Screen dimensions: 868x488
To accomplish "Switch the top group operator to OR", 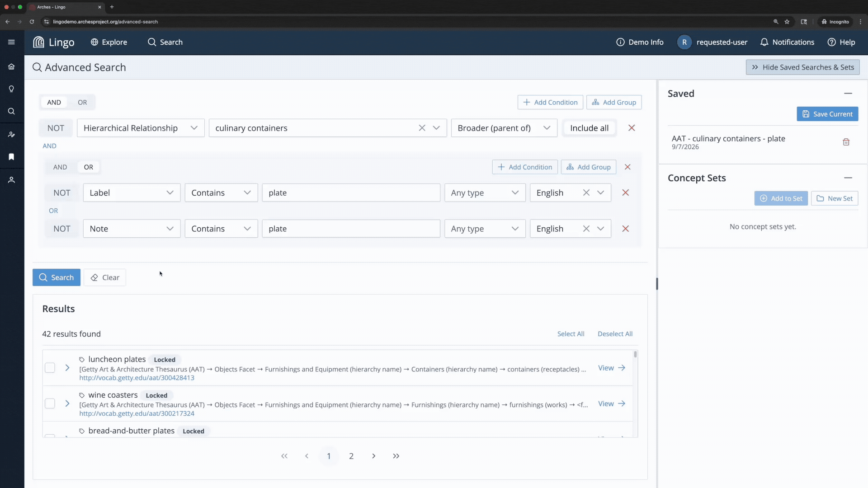I will [x=82, y=102].
